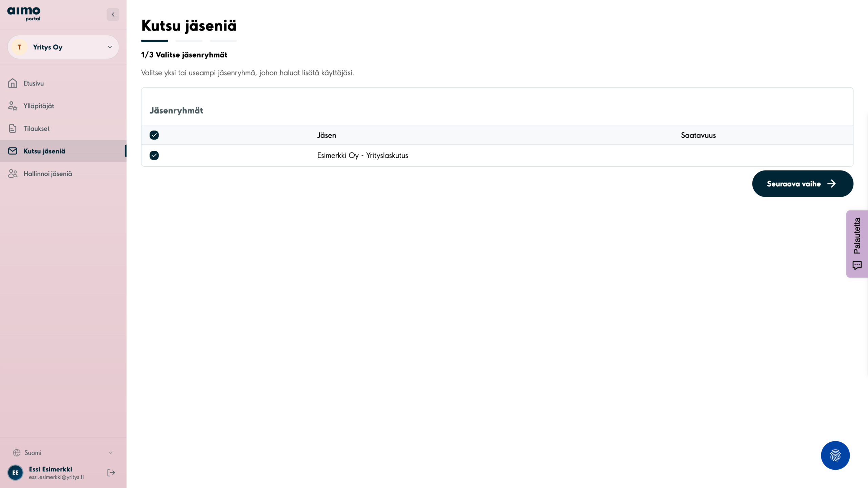Click the logout icon next to Essi Esimerkki

pyautogui.click(x=111, y=472)
